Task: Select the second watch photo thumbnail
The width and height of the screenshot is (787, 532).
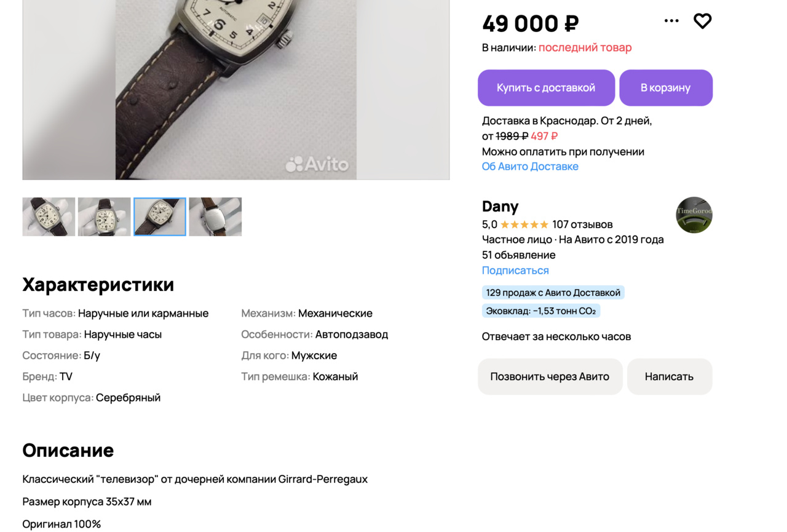Action: 105,216
